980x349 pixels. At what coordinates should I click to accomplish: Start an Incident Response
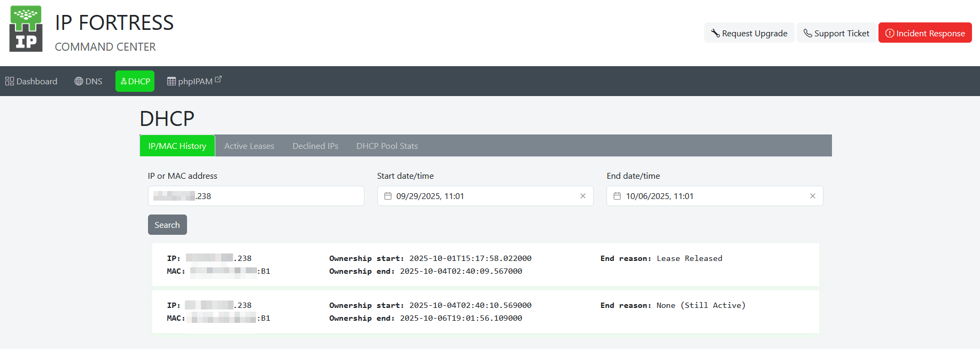pyautogui.click(x=925, y=33)
